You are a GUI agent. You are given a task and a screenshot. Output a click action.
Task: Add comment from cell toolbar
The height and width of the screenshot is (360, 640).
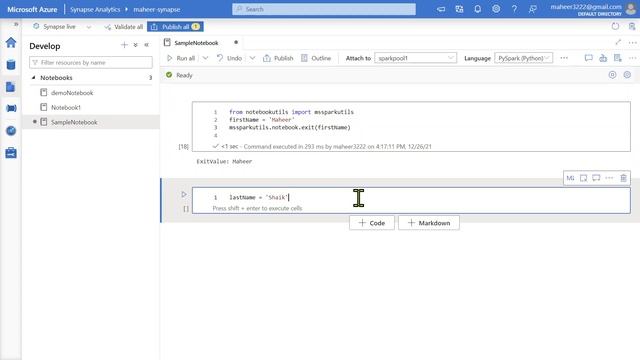pyautogui.click(x=596, y=178)
